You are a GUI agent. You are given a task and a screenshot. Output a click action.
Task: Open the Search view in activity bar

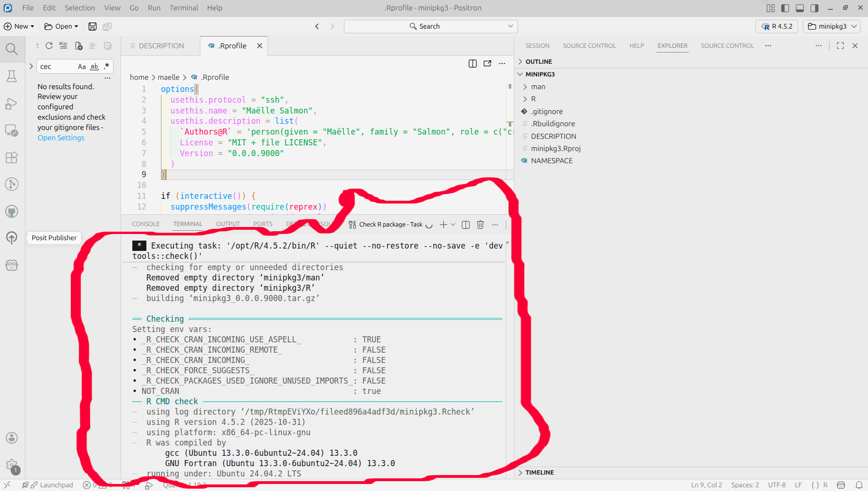point(12,49)
